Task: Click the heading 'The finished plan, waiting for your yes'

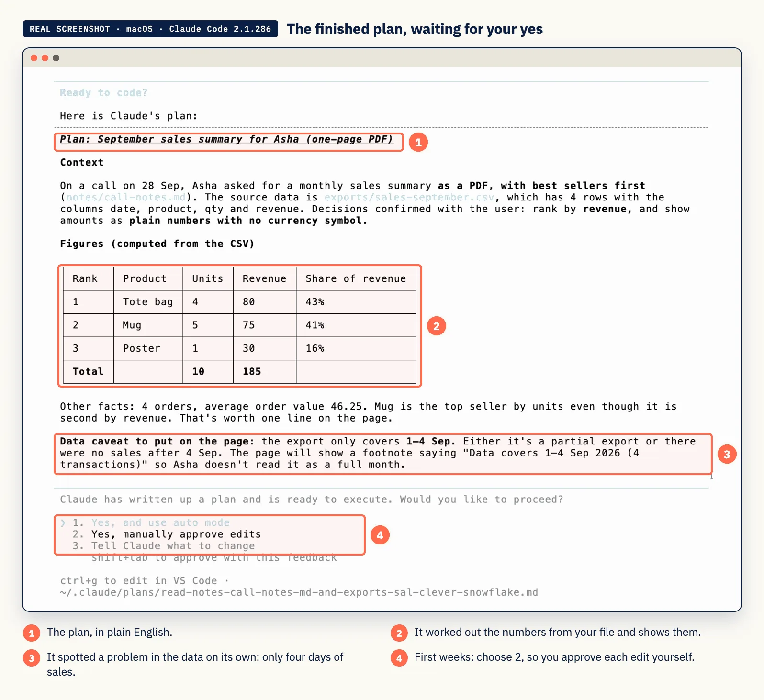Action: click(x=415, y=29)
